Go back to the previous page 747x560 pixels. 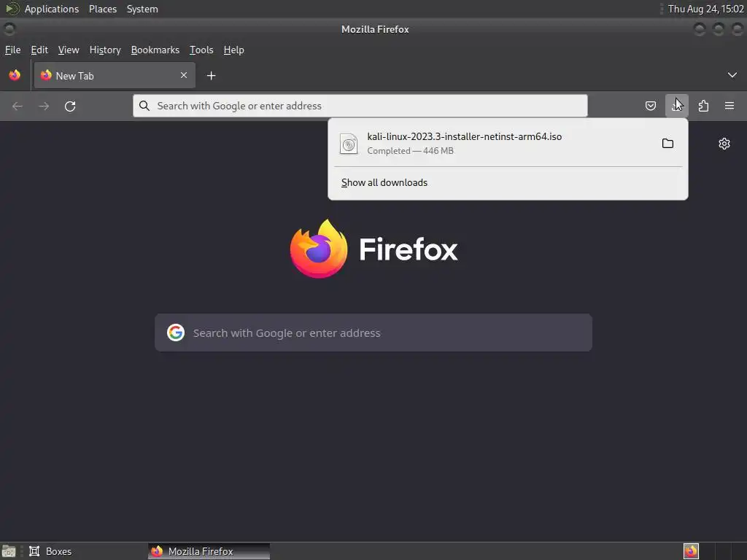18,106
